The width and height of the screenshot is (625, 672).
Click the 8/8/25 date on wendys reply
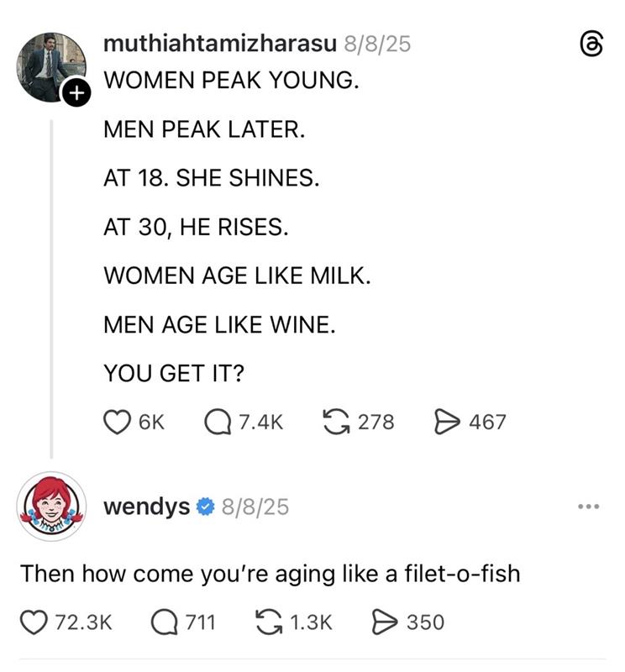coord(254,507)
